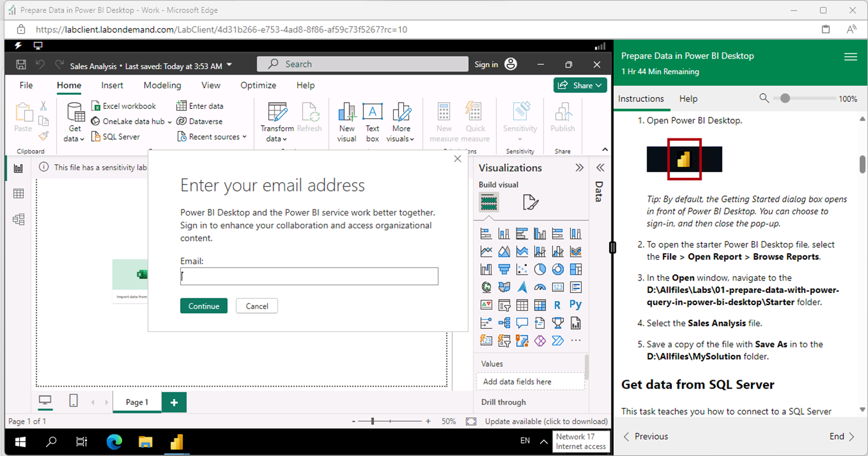Choose the Decomposition tree visual
This screenshot has width=868, height=456.
coord(504,323)
